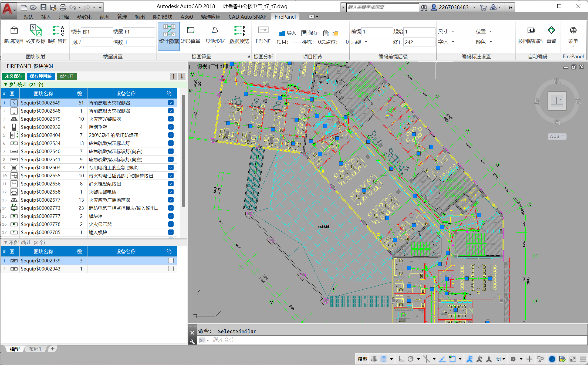Uncheck the 消火栓起泵按钮 row checkbox
Screen dimensions: 588x365
[171, 184]
